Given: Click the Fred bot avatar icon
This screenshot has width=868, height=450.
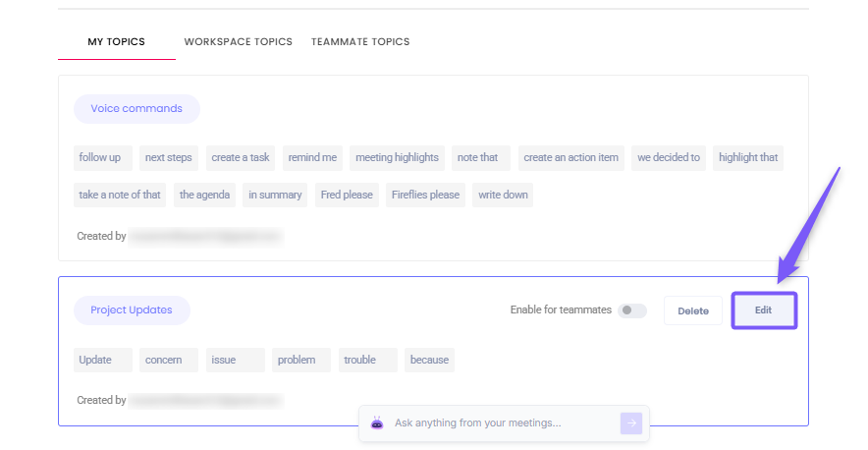Looking at the screenshot, I should pos(377,423).
